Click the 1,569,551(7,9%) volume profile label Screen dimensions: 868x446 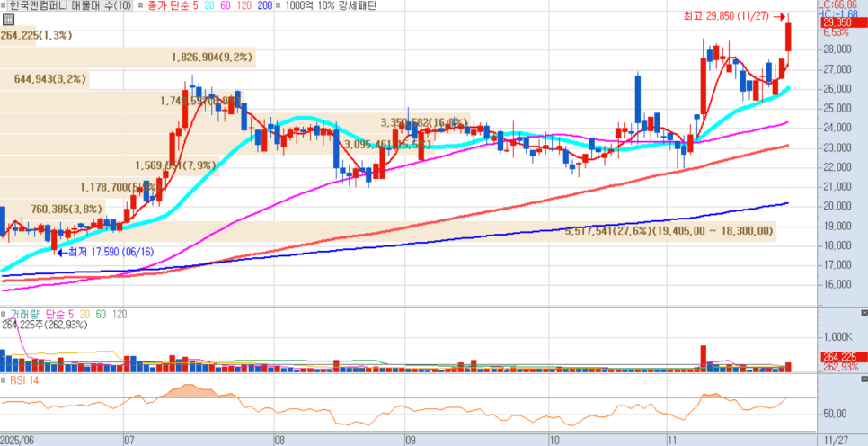pos(176,165)
